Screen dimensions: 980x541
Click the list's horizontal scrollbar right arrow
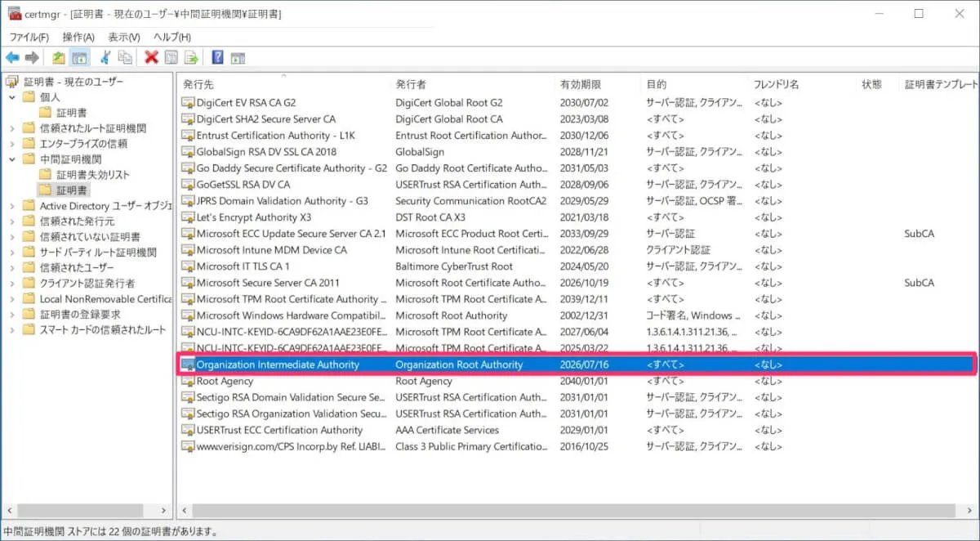tap(973, 511)
